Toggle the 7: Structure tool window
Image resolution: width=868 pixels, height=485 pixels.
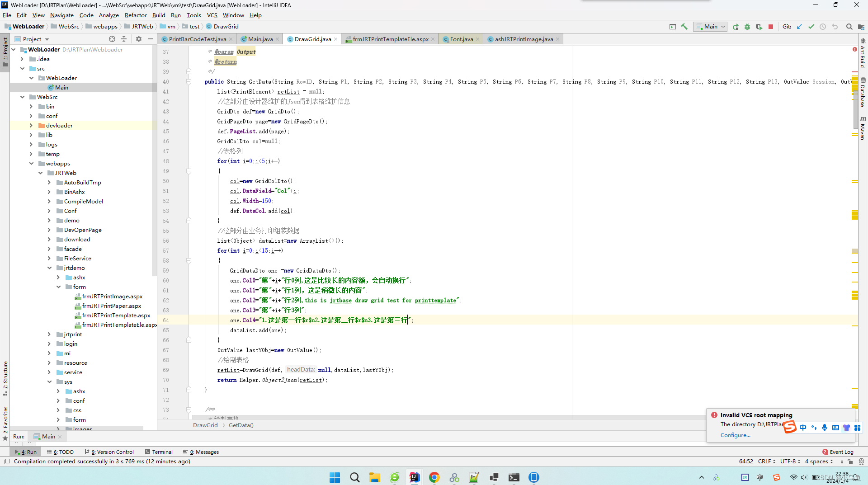[5, 378]
